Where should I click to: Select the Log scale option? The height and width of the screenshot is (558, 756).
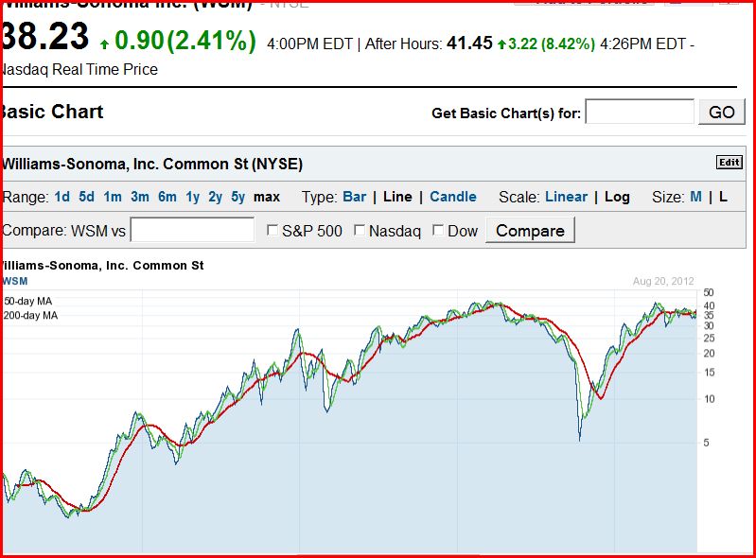[617, 198]
